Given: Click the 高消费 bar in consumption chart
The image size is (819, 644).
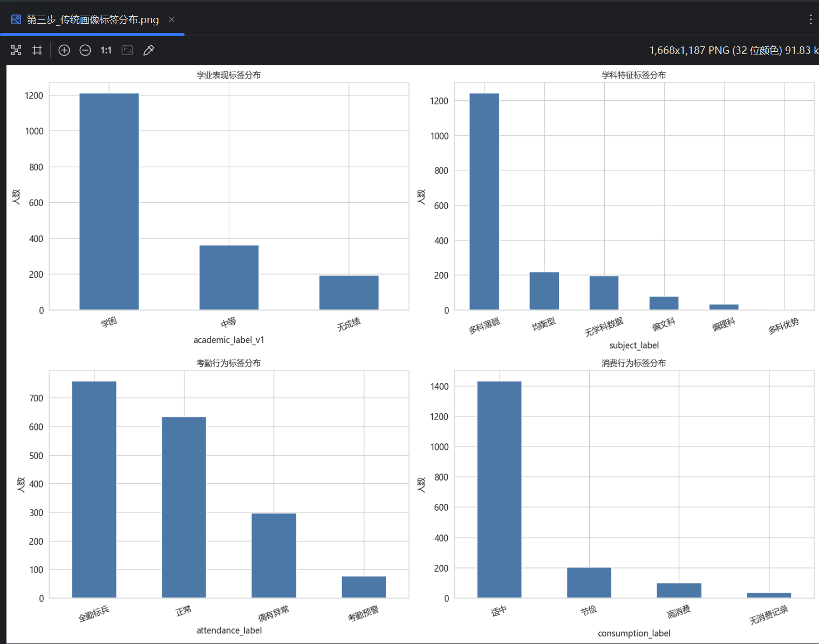Looking at the screenshot, I should [x=679, y=591].
